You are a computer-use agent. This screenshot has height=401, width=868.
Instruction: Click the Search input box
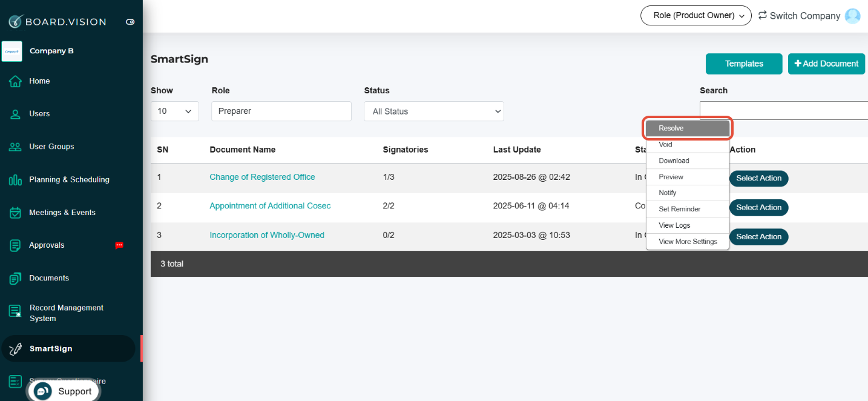pyautogui.click(x=784, y=110)
